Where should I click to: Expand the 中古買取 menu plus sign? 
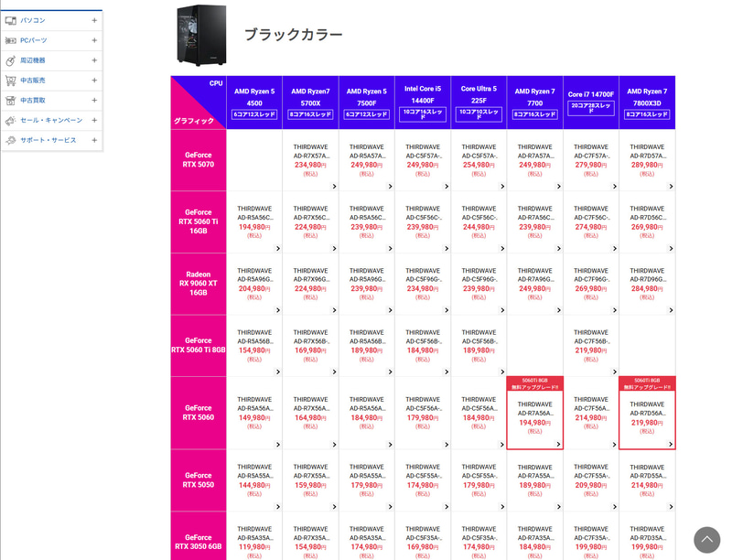[x=94, y=101]
